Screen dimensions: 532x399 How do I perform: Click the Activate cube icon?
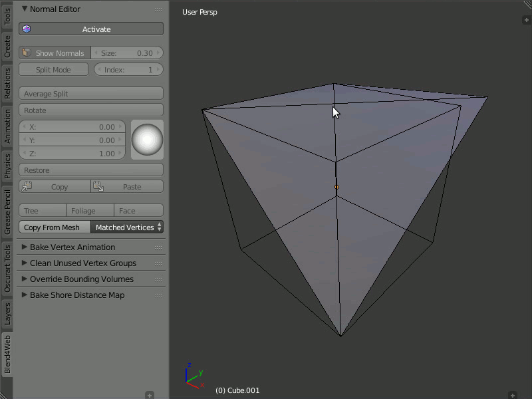(x=27, y=29)
